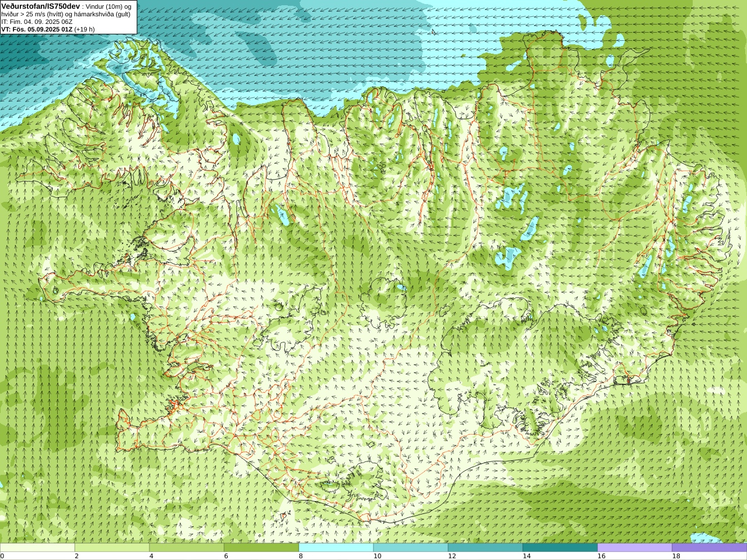Click the legend tick label '0'

(2, 556)
